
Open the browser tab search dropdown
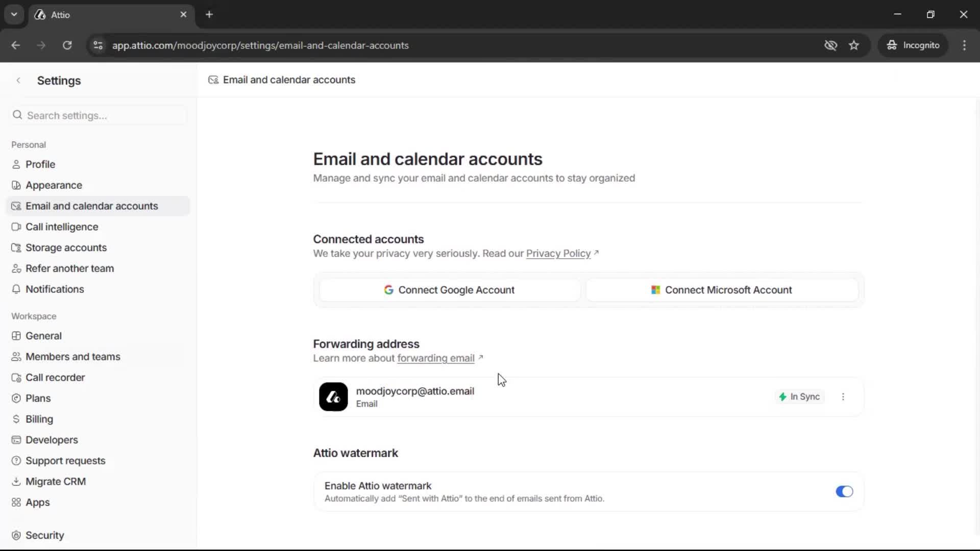pyautogui.click(x=14, y=14)
